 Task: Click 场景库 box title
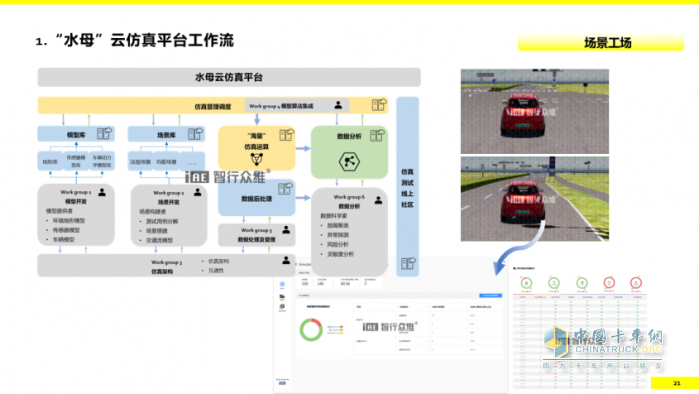pos(166,135)
